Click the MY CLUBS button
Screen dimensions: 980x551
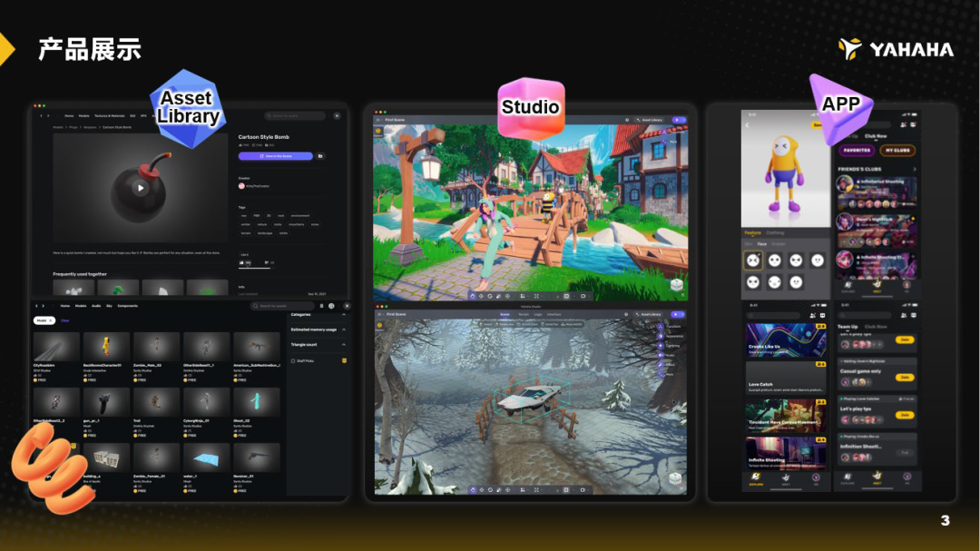tap(897, 150)
